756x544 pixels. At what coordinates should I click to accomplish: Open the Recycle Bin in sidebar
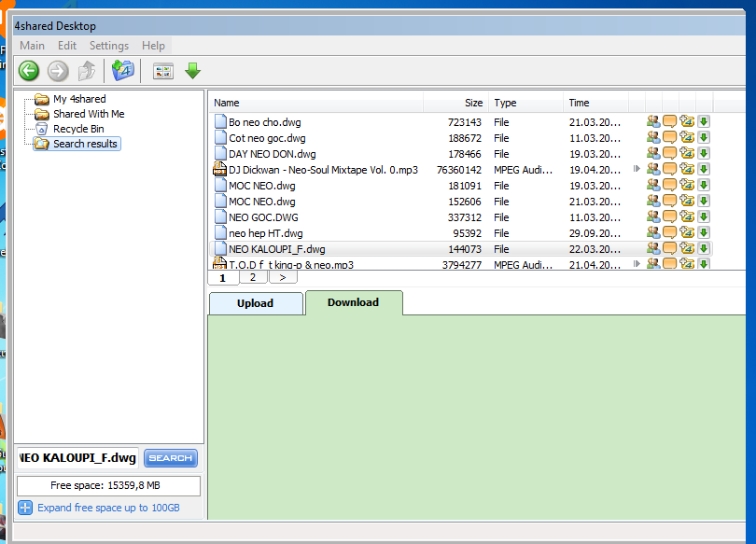[78, 129]
